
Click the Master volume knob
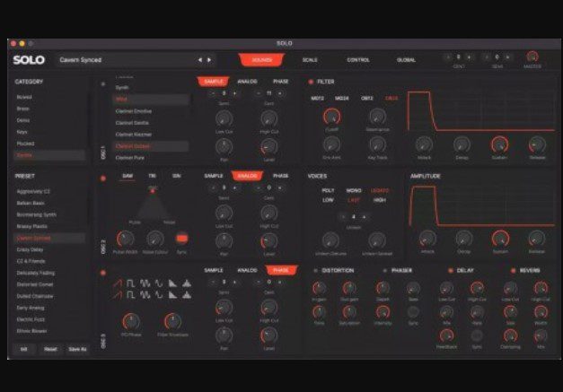pos(532,57)
